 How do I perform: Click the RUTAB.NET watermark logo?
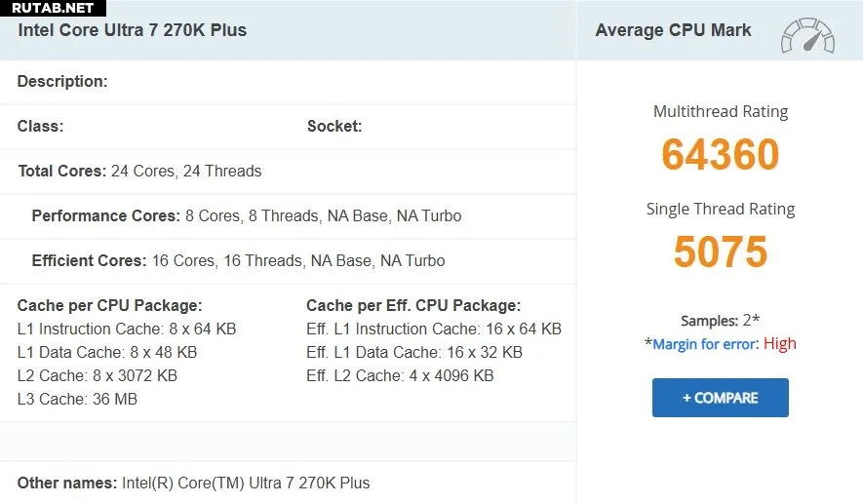coord(53,8)
